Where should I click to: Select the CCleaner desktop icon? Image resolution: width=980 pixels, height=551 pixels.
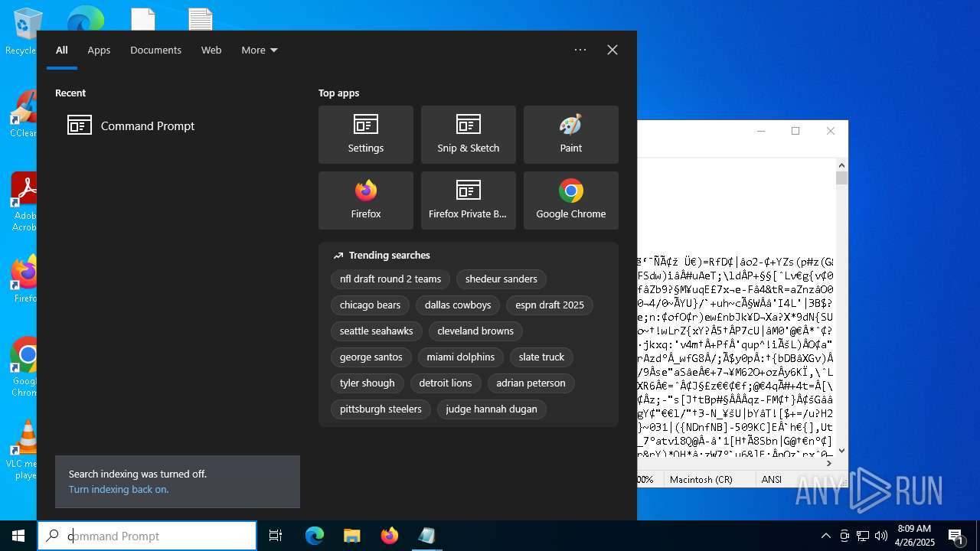click(24, 115)
